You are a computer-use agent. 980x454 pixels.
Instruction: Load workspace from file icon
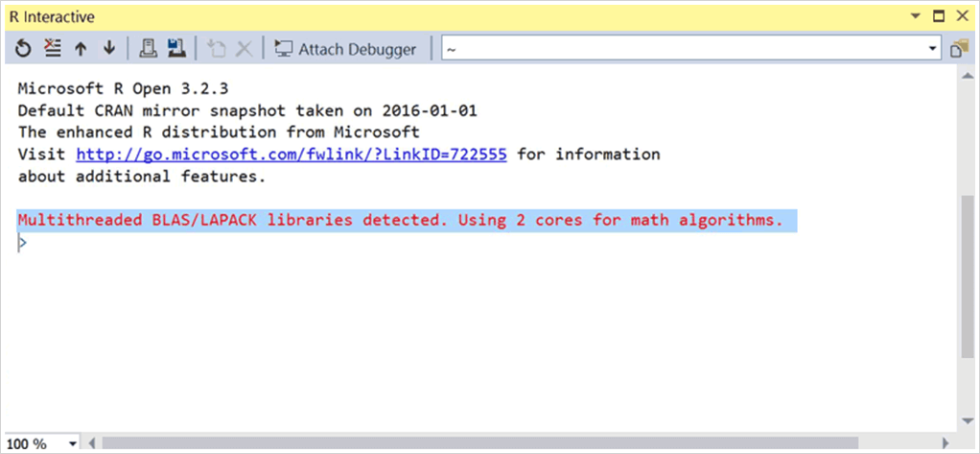148,48
